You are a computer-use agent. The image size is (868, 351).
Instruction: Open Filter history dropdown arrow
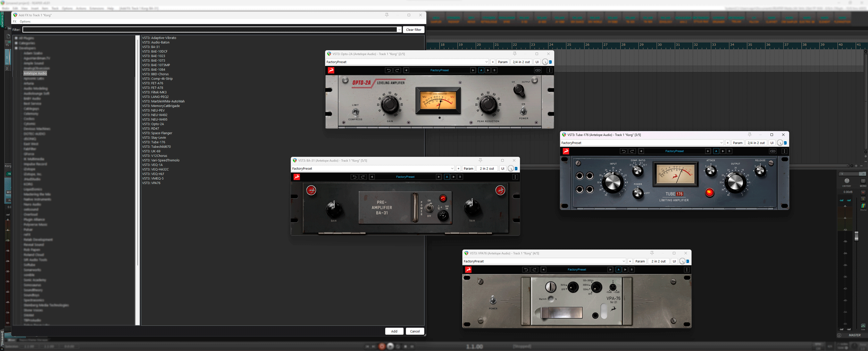(x=399, y=30)
